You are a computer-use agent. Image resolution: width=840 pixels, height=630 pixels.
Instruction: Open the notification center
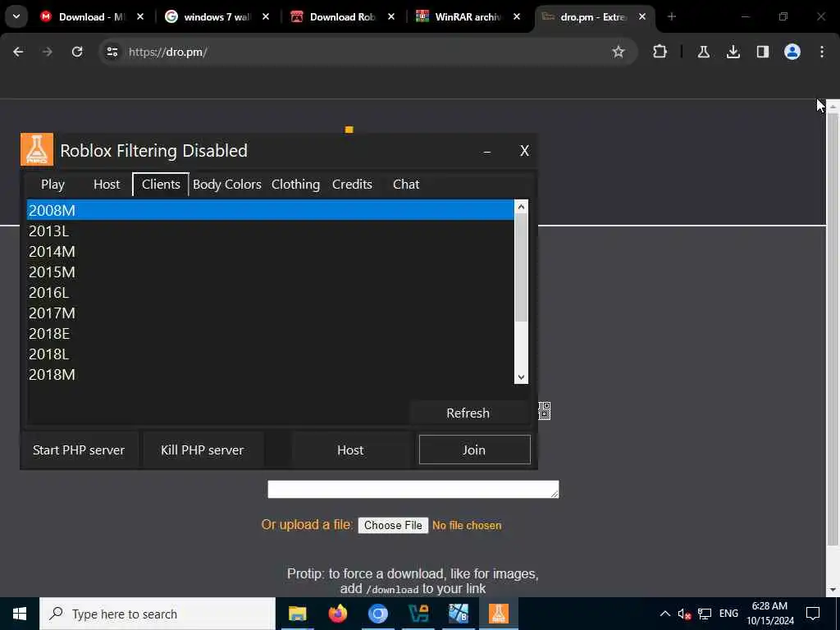813,614
